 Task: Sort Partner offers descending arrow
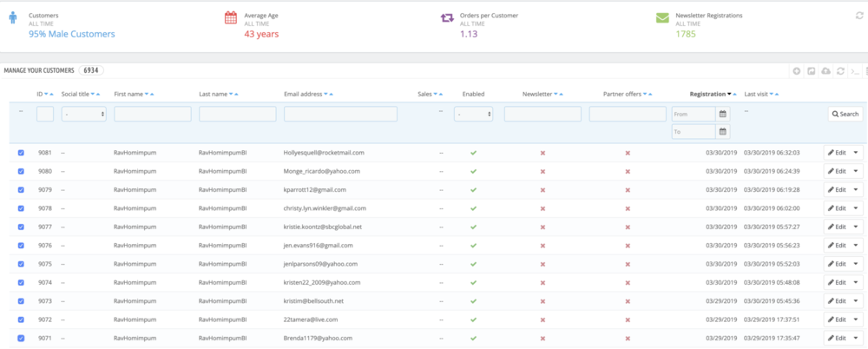[644, 95]
